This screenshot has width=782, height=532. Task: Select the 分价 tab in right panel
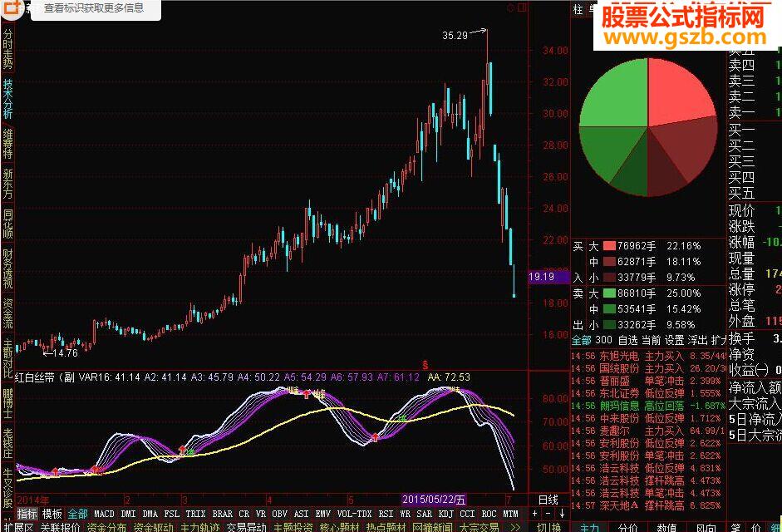point(628,527)
